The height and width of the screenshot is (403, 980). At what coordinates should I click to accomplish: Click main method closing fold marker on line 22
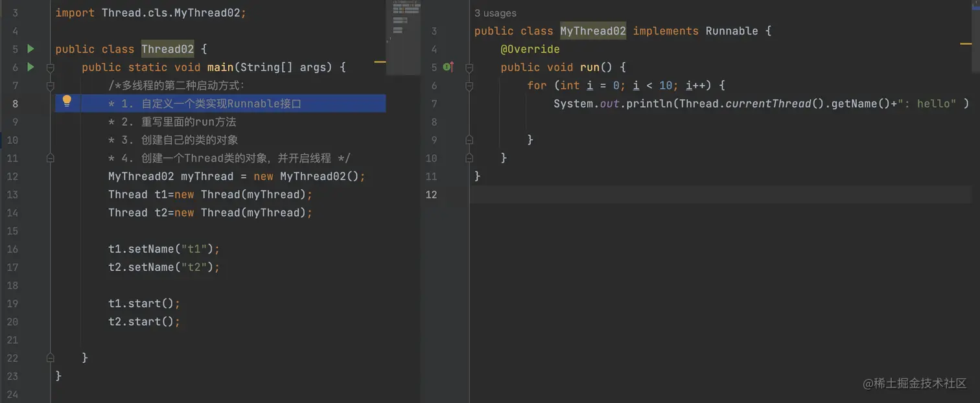[51, 358]
